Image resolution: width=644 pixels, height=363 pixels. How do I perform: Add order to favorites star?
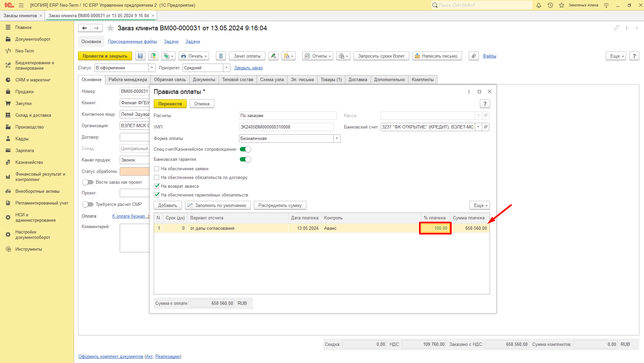[110, 28]
